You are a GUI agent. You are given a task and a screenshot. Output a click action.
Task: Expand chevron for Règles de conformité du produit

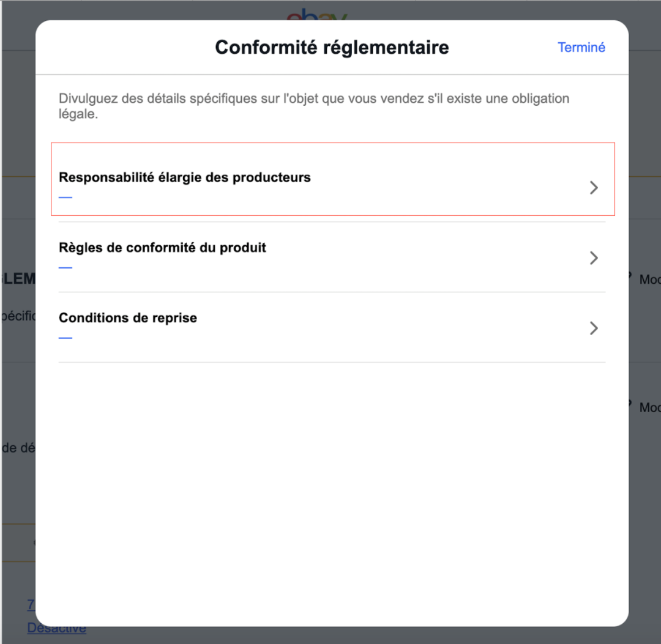coord(593,258)
